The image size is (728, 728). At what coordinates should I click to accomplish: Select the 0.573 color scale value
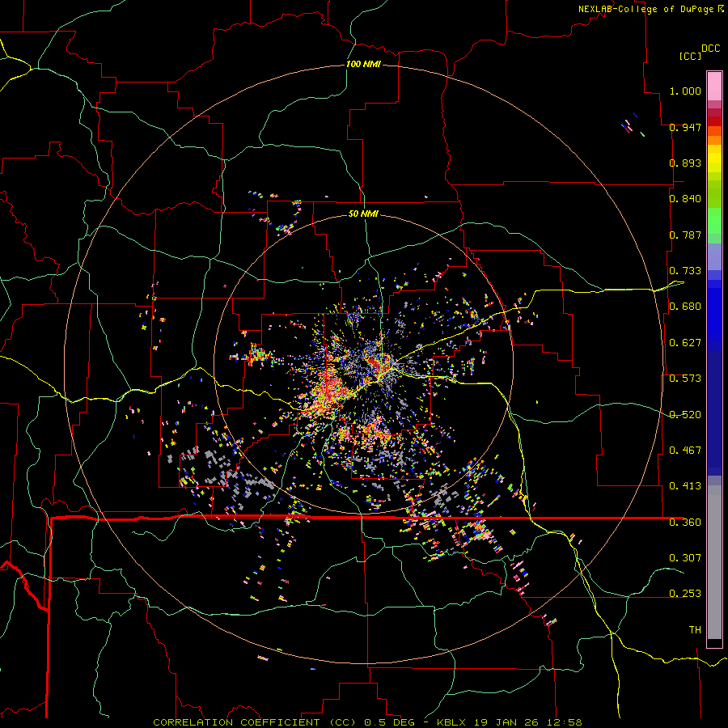tap(685, 379)
